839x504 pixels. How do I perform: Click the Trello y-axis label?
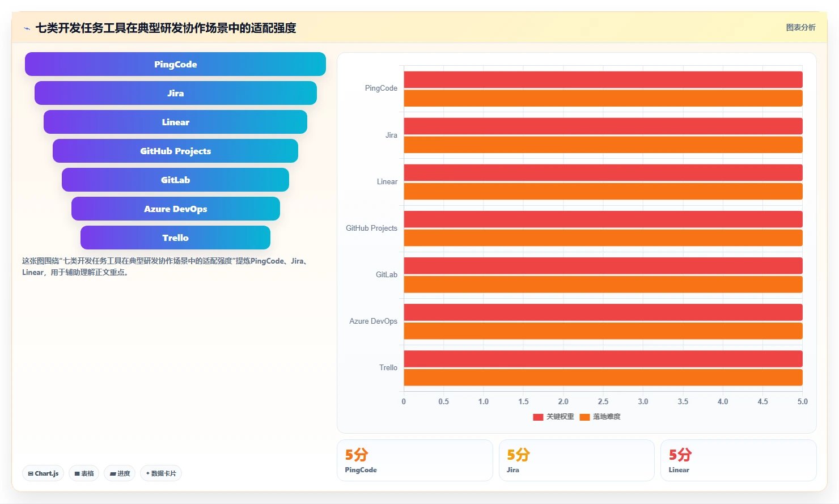388,367
